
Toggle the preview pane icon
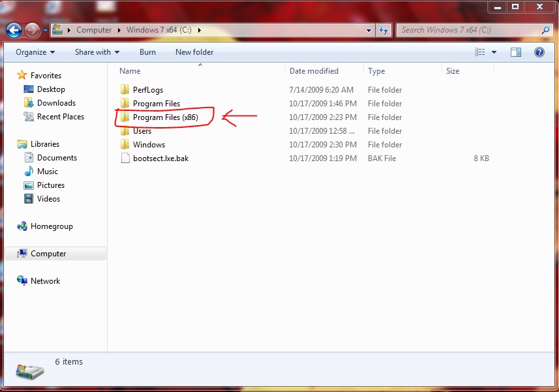516,52
